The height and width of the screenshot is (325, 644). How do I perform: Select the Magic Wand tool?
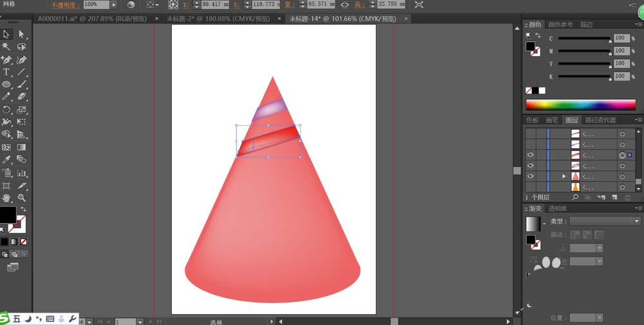[x=6, y=46]
